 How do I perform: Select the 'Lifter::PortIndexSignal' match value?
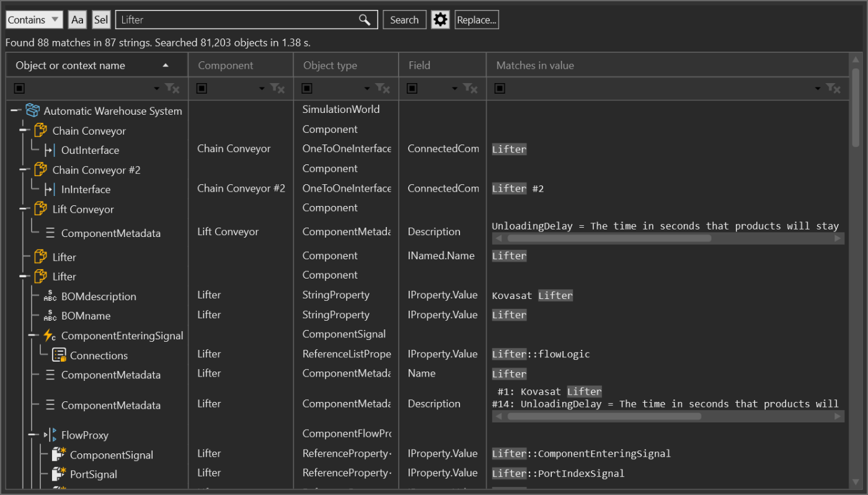click(558, 473)
